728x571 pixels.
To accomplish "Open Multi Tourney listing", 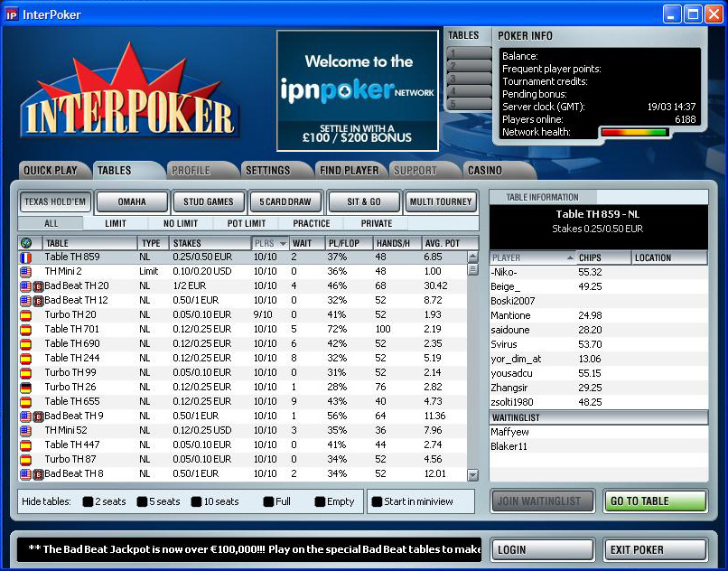I will tap(441, 201).
